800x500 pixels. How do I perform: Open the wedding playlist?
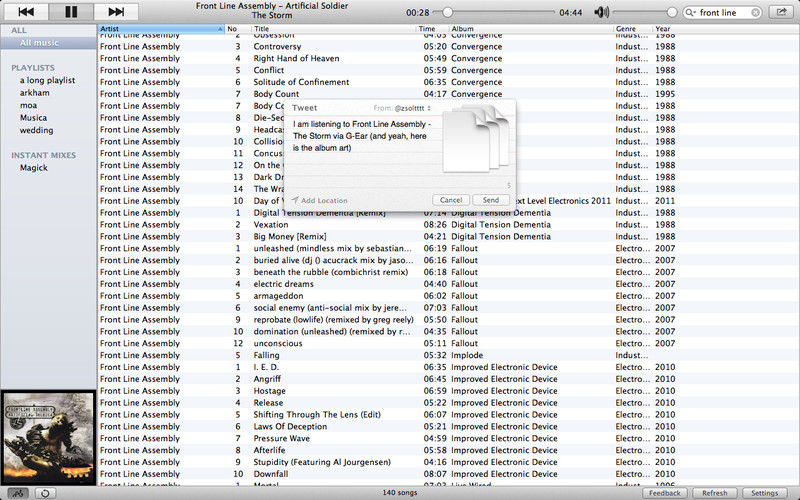(36, 130)
